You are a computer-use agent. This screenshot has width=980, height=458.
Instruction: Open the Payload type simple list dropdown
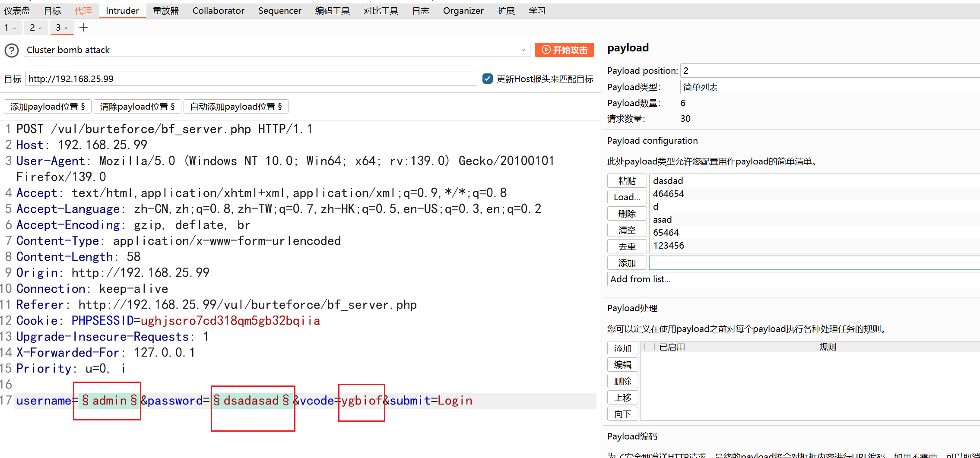(829, 87)
